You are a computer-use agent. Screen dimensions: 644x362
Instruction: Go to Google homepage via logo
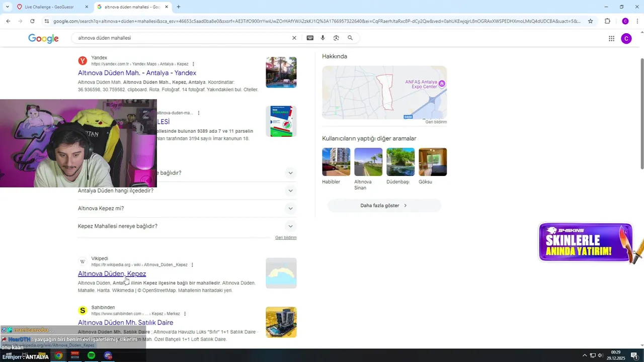[43, 38]
